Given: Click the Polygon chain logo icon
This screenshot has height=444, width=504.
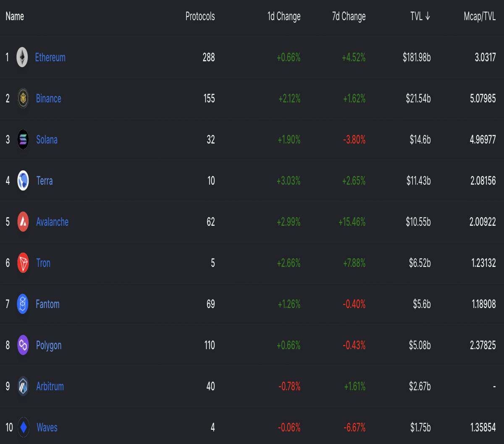Looking at the screenshot, I should [23, 345].
